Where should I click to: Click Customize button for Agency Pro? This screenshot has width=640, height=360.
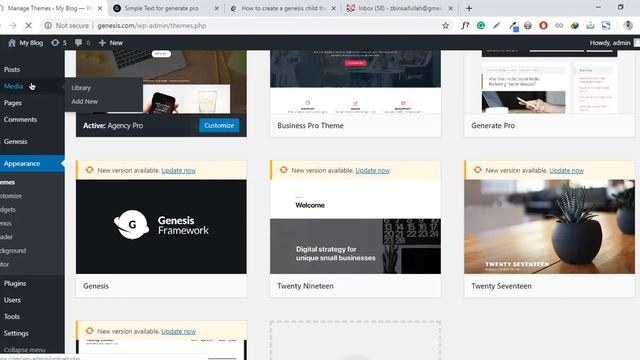[219, 126]
